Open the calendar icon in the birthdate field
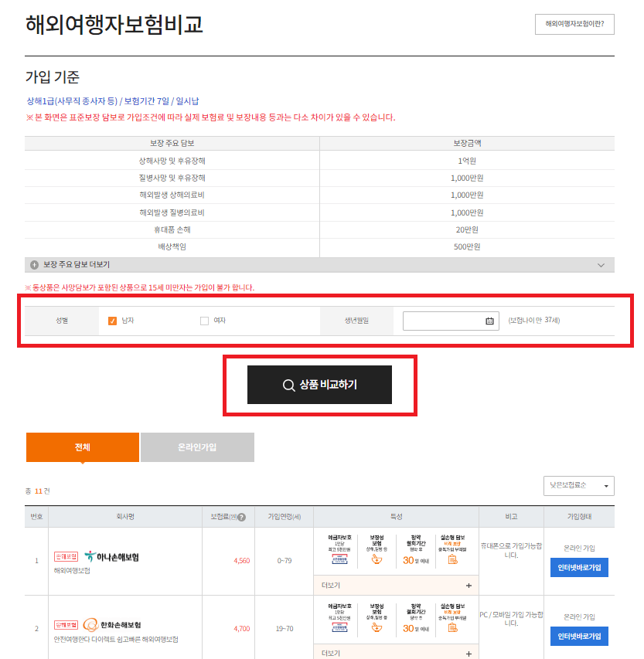 click(489, 320)
